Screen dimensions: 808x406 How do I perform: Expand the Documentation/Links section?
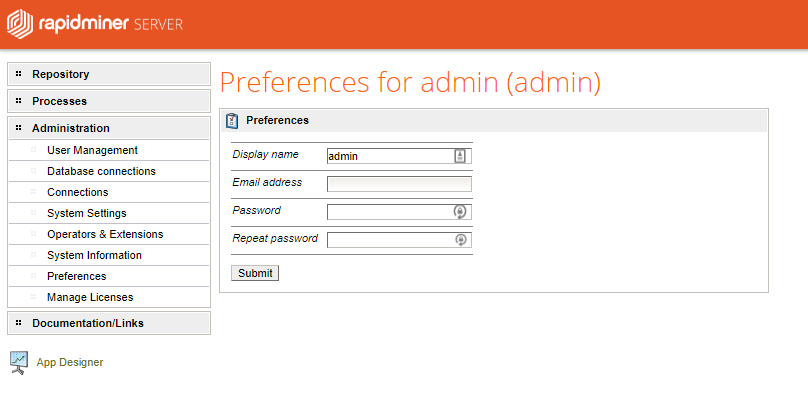point(87,323)
